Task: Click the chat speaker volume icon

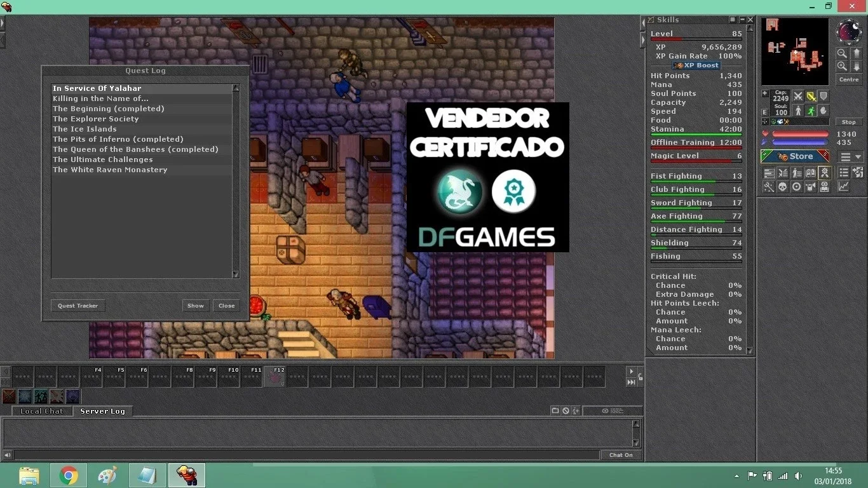Action: pyautogui.click(x=7, y=455)
